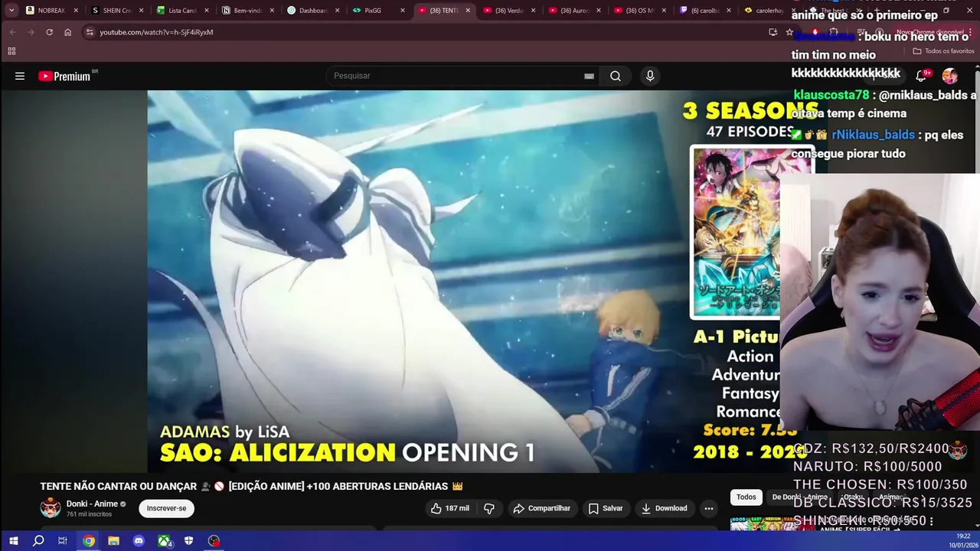980x551 pixels.
Task: Click the video player to pause playback
Action: click(463, 281)
